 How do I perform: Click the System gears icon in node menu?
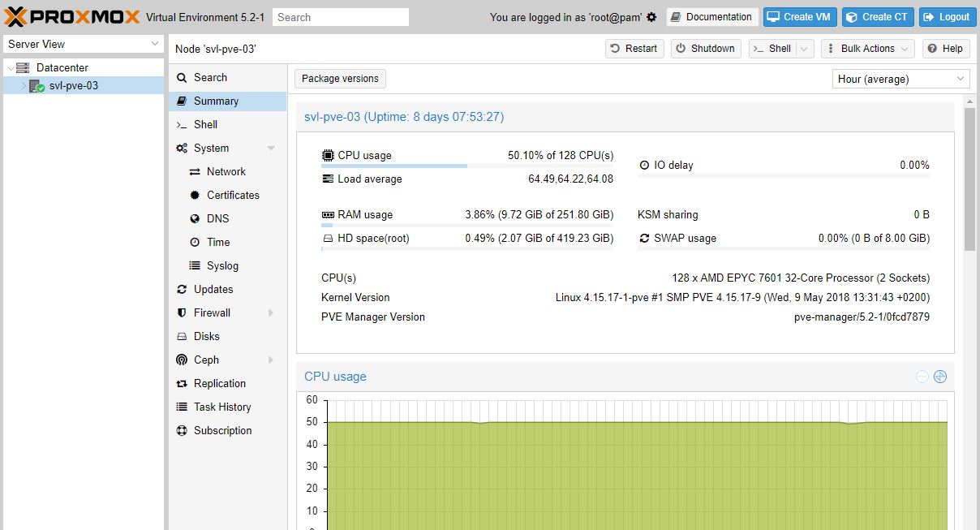(182, 149)
